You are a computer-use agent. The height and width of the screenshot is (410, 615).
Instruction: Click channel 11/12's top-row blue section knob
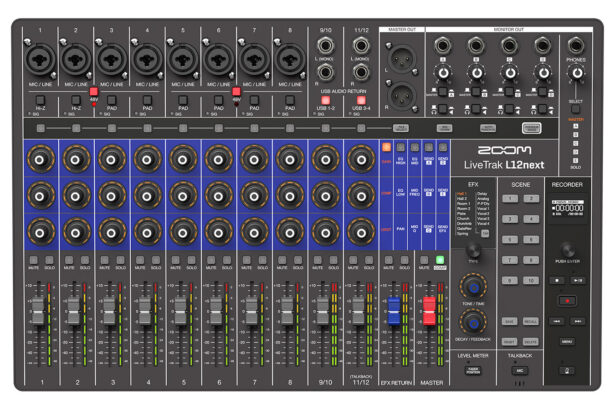[x=361, y=160]
